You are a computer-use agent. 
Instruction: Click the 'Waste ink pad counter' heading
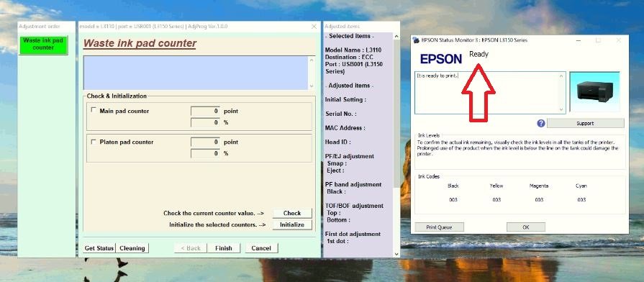point(140,43)
